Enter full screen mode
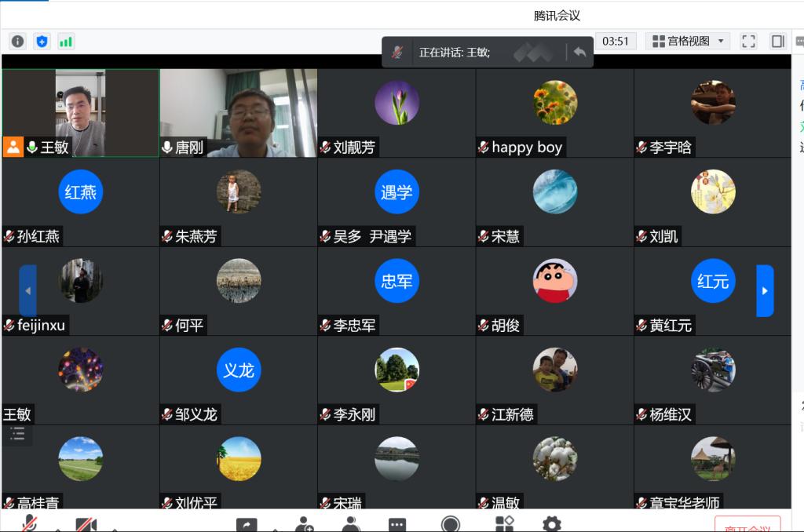 pos(748,42)
